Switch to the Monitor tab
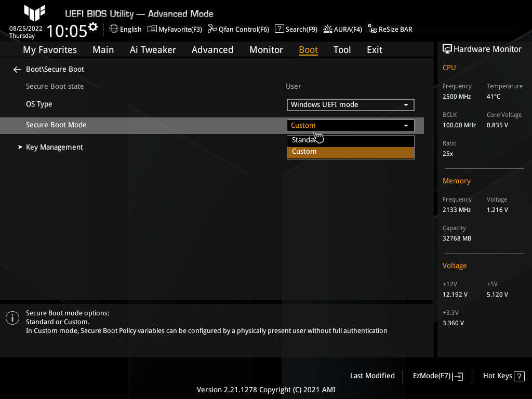The height and width of the screenshot is (399, 532). pyautogui.click(x=266, y=49)
